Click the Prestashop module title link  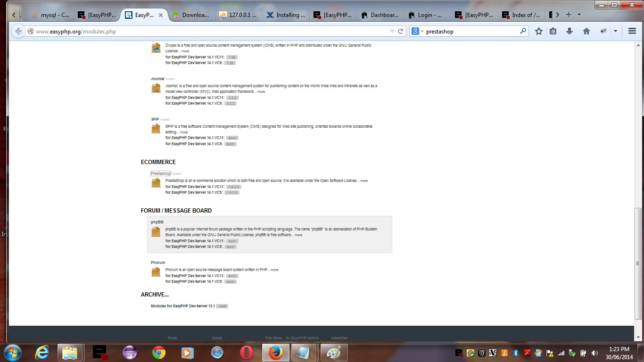161,173
